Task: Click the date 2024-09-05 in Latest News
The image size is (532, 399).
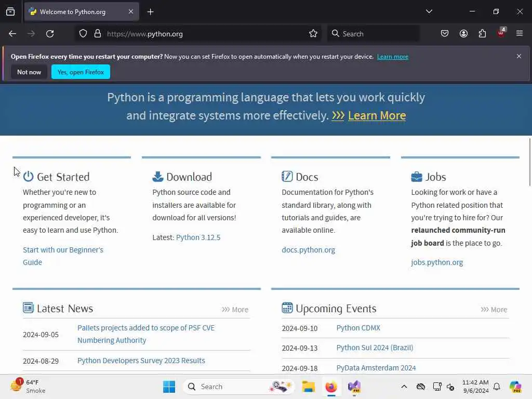Action: (41, 335)
